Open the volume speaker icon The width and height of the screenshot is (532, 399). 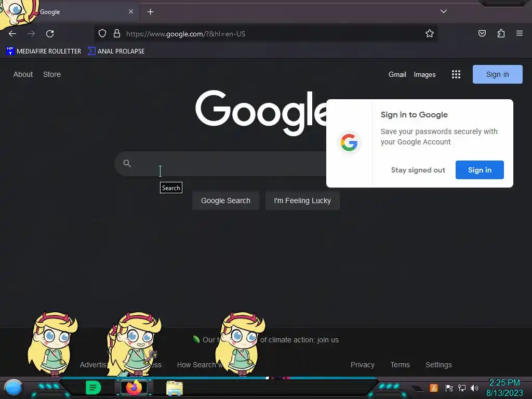(474, 388)
